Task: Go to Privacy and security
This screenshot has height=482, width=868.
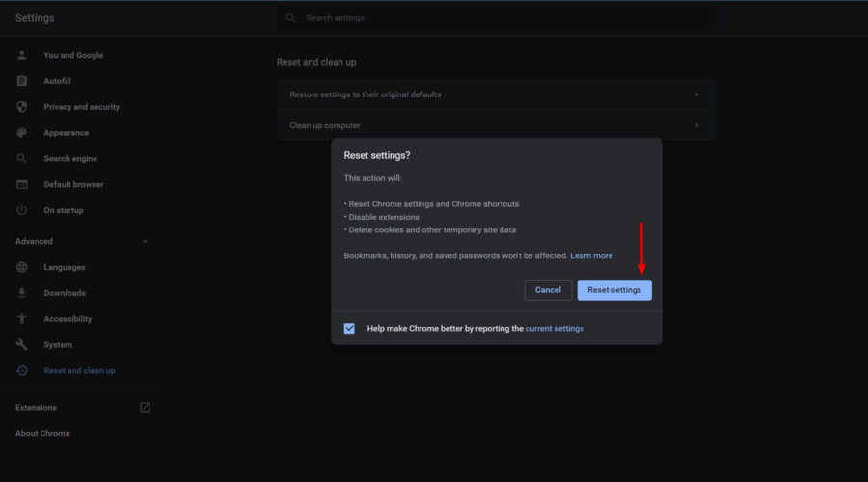Action: pos(81,107)
